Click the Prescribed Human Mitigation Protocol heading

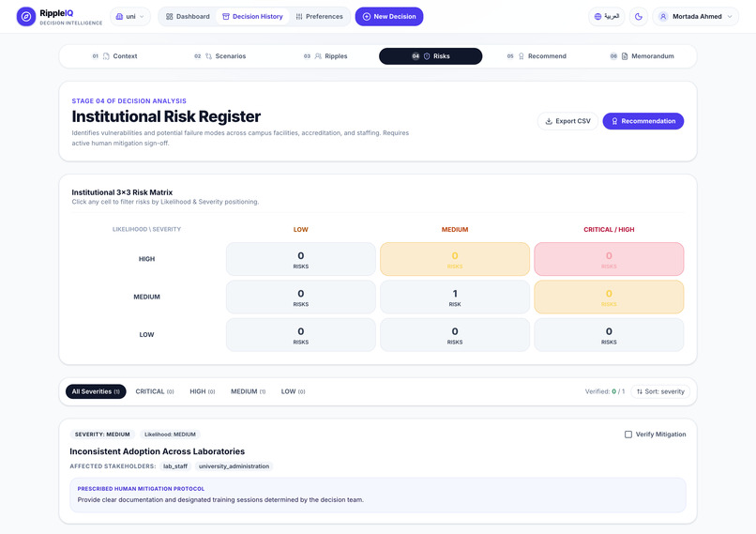[141, 489]
